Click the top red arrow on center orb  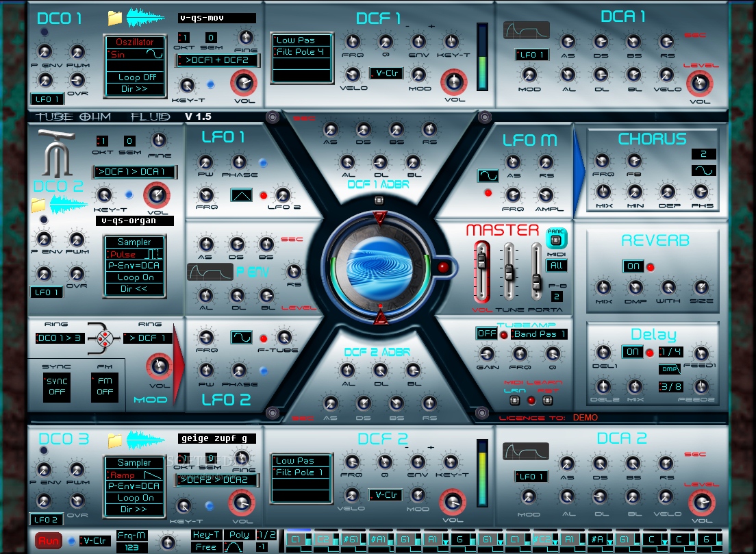point(380,218)
